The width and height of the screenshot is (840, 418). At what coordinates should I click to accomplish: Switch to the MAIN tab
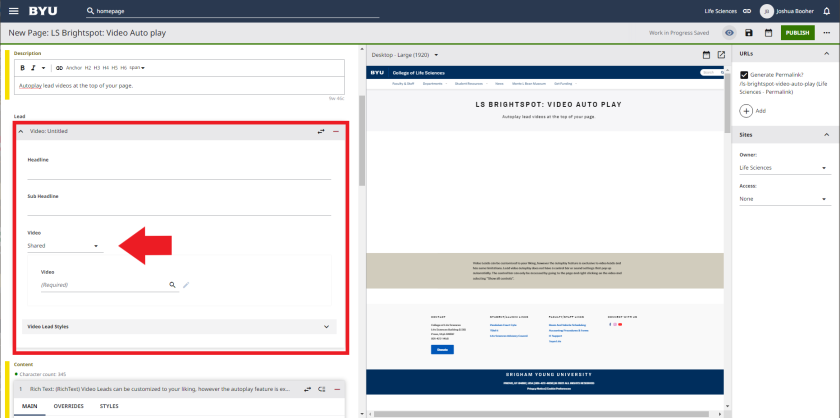(29, 406)
